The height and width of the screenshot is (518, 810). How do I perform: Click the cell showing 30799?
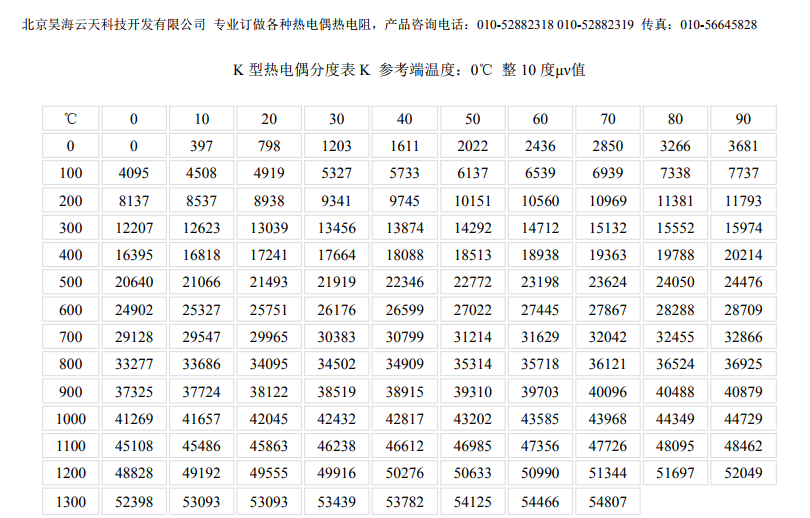[404, 337]
